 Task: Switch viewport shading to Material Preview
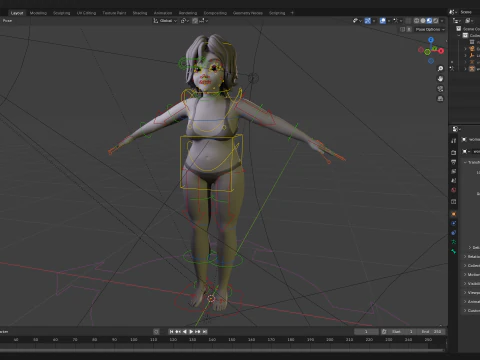[x=429, y=21]
